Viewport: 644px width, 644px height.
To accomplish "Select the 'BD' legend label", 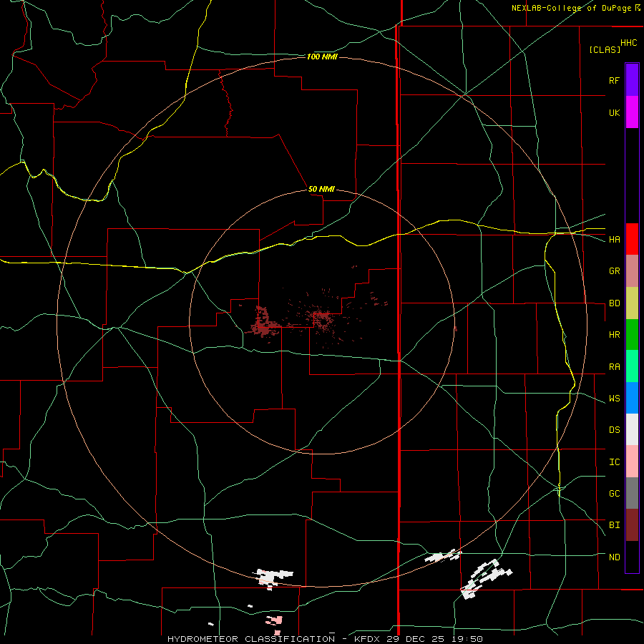I will (614, 303).
